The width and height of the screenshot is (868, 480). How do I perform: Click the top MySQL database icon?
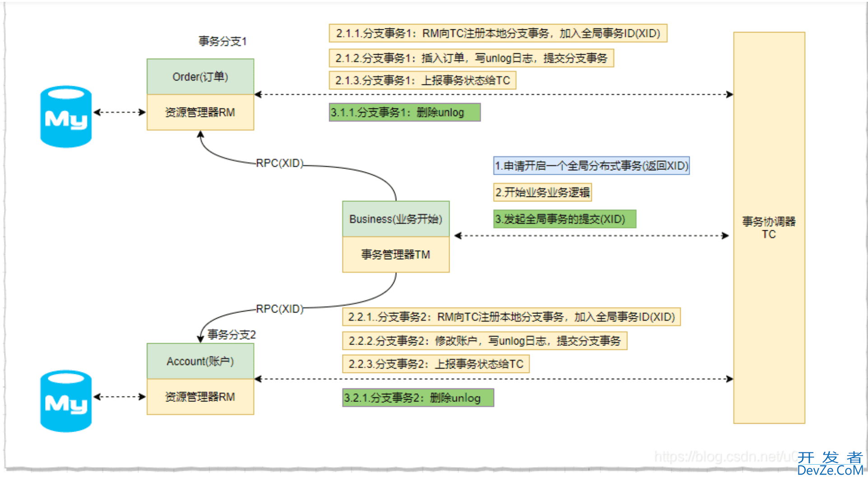click(x=66, y=117)
